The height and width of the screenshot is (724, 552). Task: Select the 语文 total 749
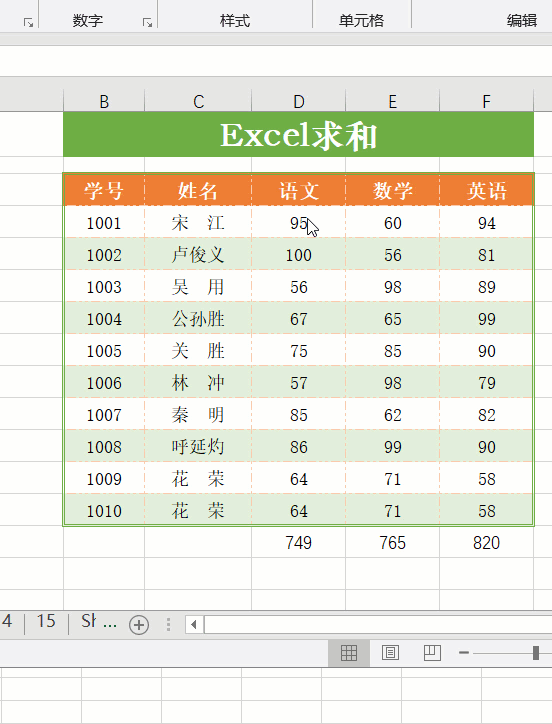(x=299, y=543)
